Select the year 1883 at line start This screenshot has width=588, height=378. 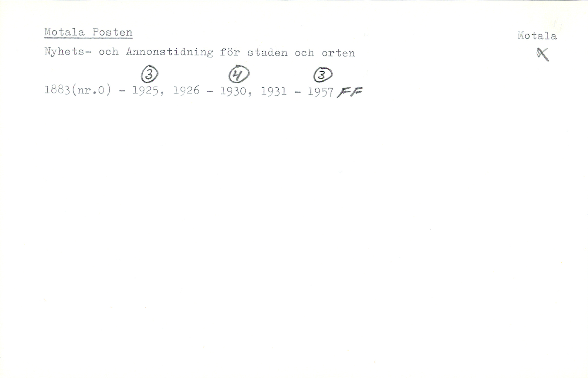(57, 90)
